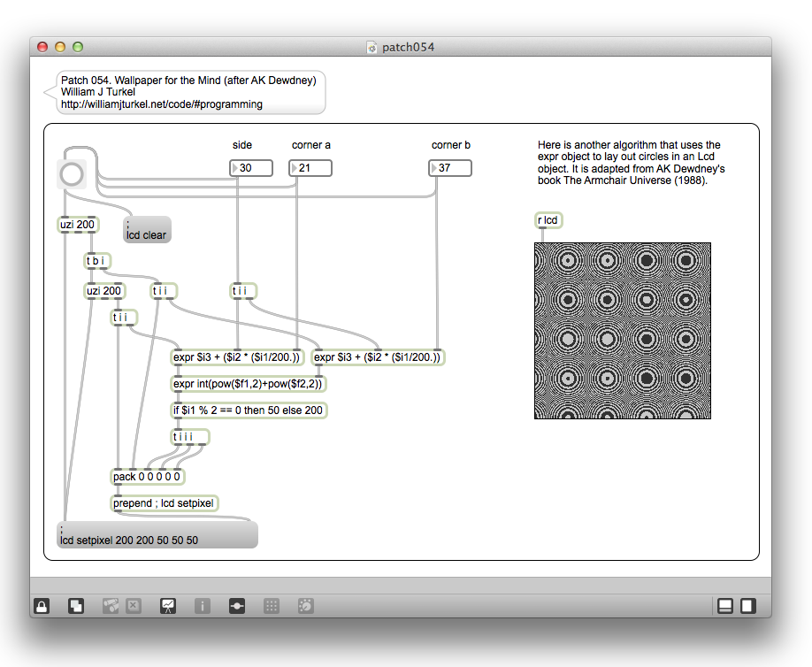Click the debug dial icon

point(305,606)
